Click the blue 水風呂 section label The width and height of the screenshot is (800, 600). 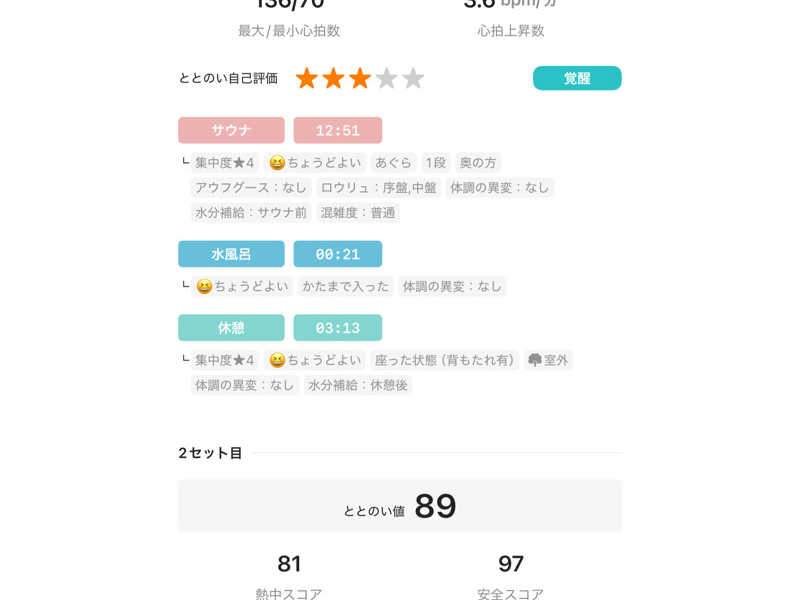click(x=231, y=254)
